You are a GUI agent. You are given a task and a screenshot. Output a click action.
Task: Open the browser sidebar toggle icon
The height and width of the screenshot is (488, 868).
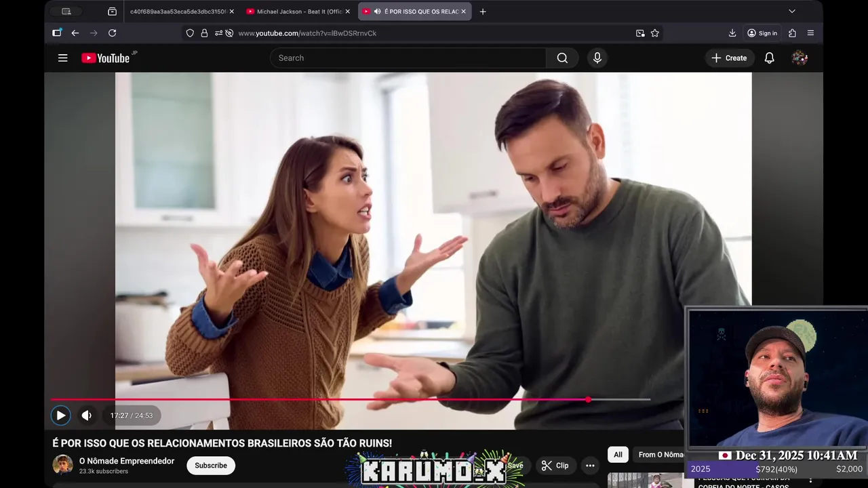pos(57,33)
